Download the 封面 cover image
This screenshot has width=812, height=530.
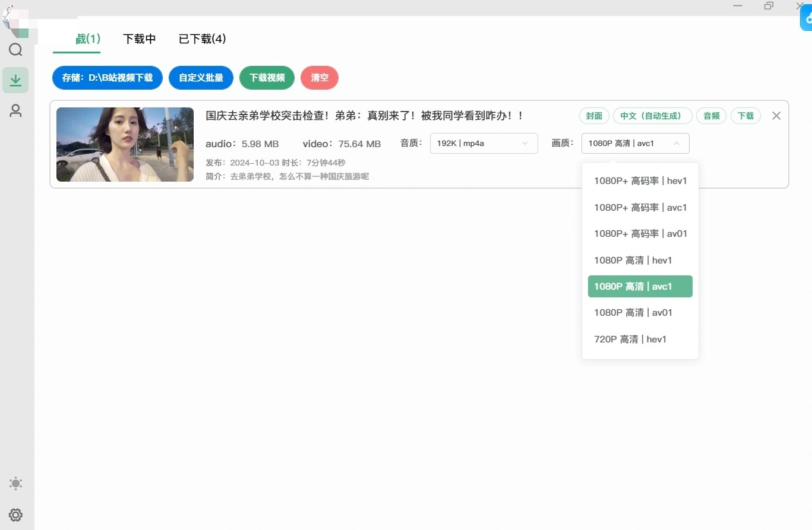click(594, 116)
